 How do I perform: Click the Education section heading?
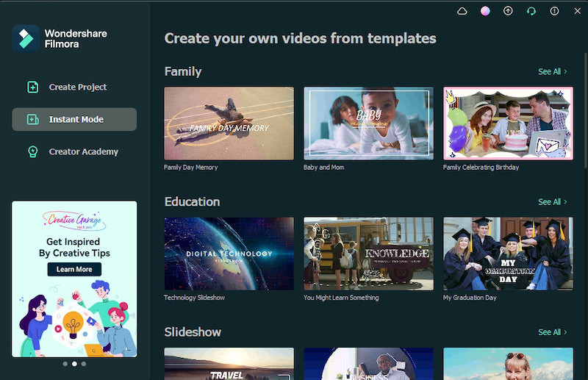192,202
